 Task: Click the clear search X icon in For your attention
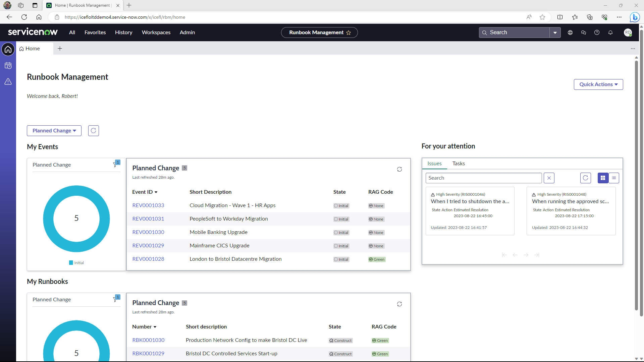549,178
